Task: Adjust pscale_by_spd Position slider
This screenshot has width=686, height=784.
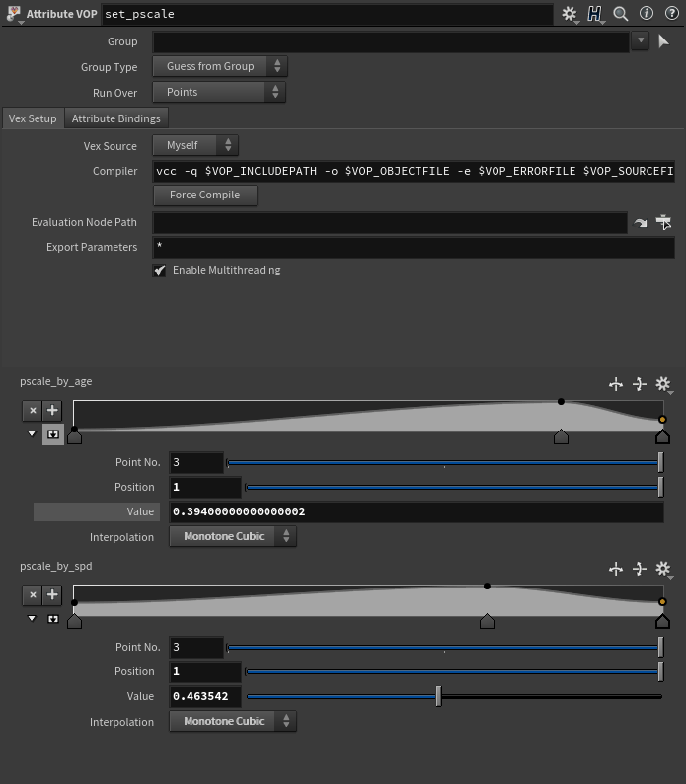Action: [x=454, y=671]
